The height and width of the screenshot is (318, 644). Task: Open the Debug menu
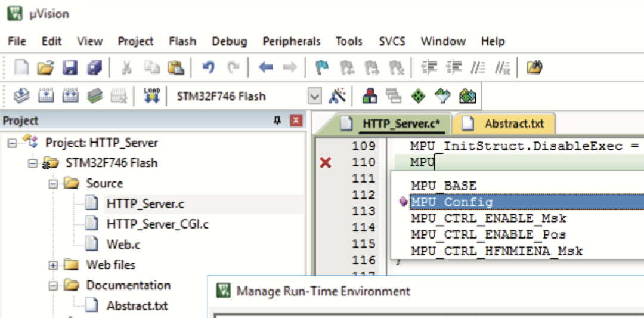[230, 42]
